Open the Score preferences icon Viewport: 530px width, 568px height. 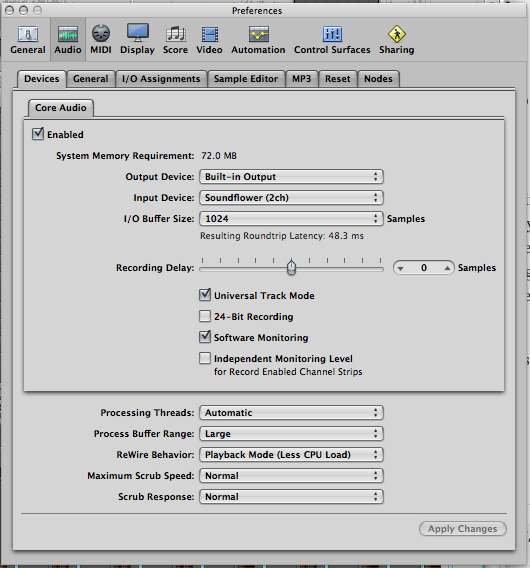click(175, 39)
